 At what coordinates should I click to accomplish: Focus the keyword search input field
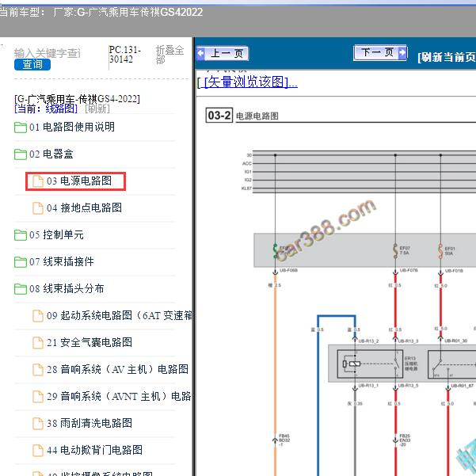pos(47,53)
